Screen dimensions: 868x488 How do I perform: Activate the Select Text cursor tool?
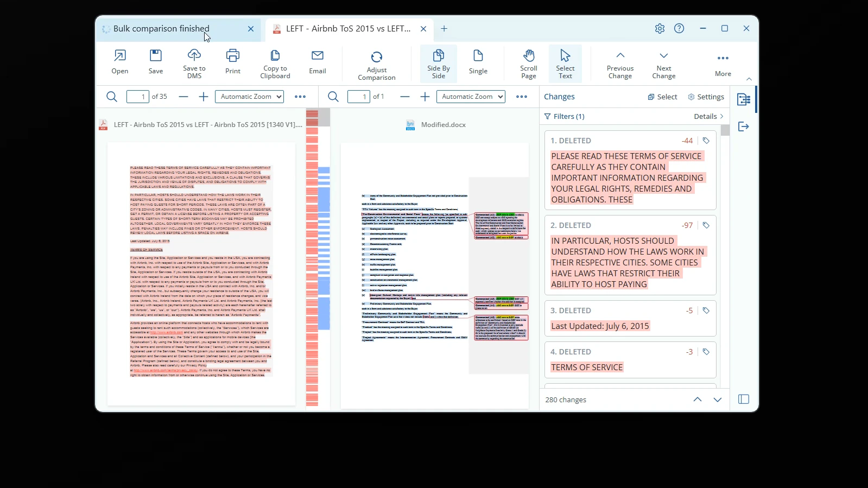[x=565, y=63]
